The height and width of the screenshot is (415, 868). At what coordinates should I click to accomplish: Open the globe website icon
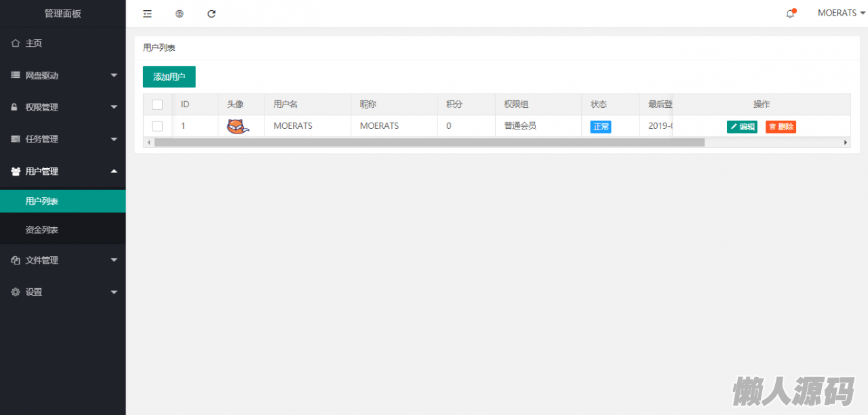pos(180,14)
